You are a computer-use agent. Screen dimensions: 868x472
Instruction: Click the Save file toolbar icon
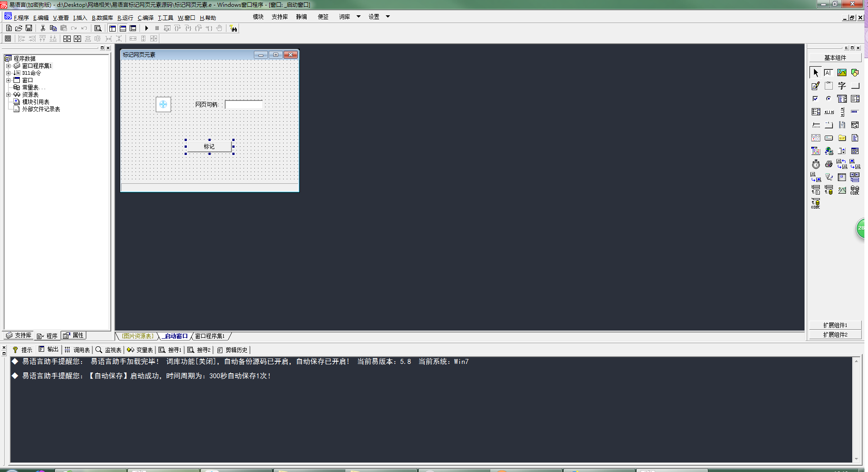click(29, 28)
